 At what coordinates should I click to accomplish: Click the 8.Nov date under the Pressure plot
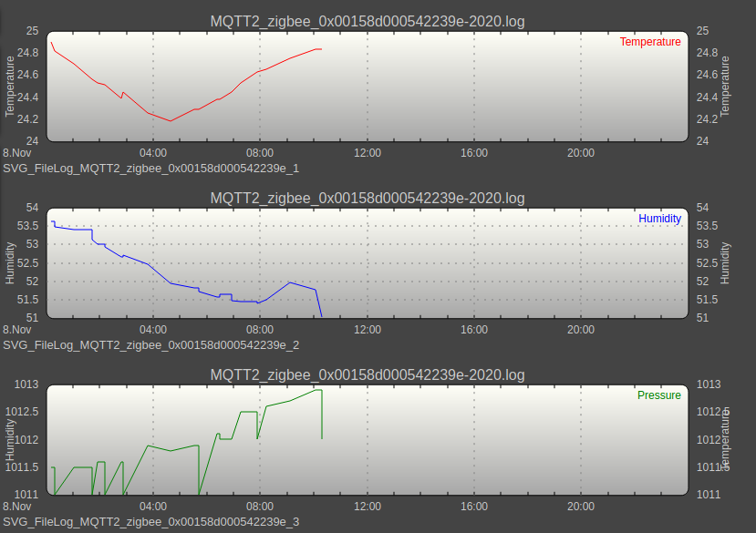pyautogui.click(x=17, y=507)
